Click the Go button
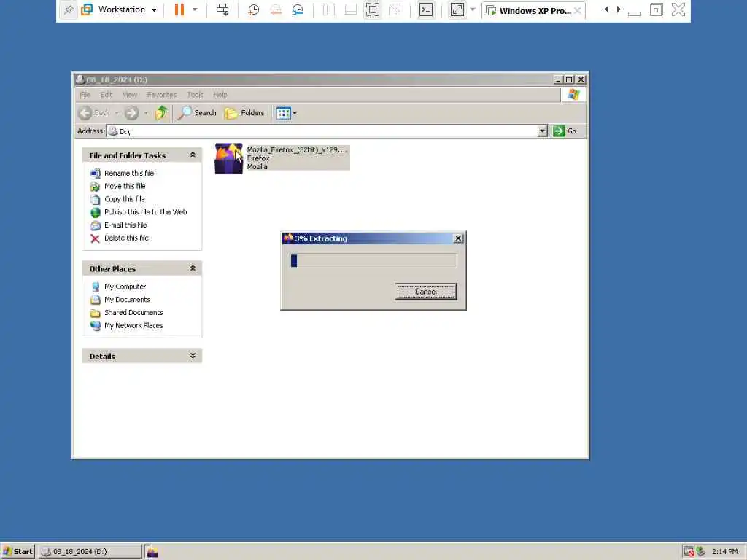Image resolution: width=747 pixels, height=560 pixels. click(565, 131)
